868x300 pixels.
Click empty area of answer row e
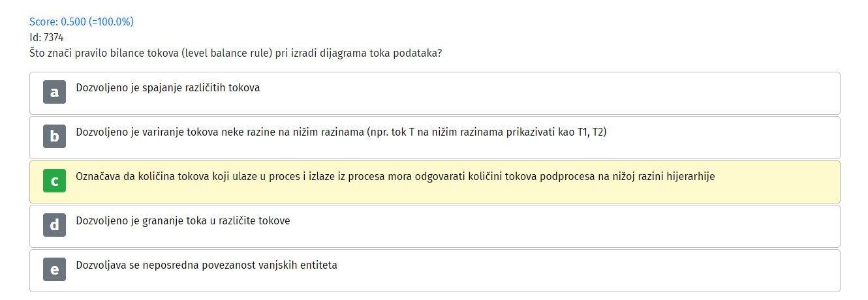pos(587,270)
